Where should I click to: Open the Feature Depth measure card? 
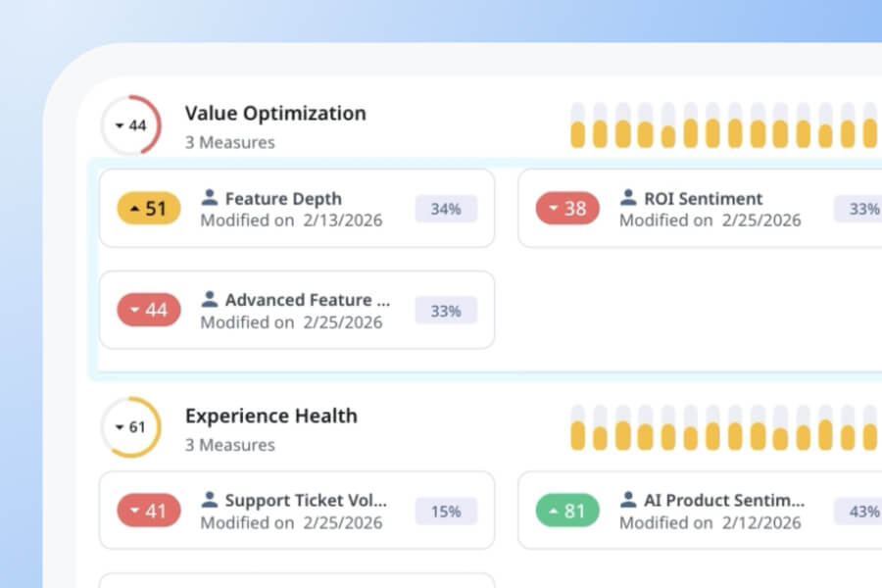(x=297, y=208)
